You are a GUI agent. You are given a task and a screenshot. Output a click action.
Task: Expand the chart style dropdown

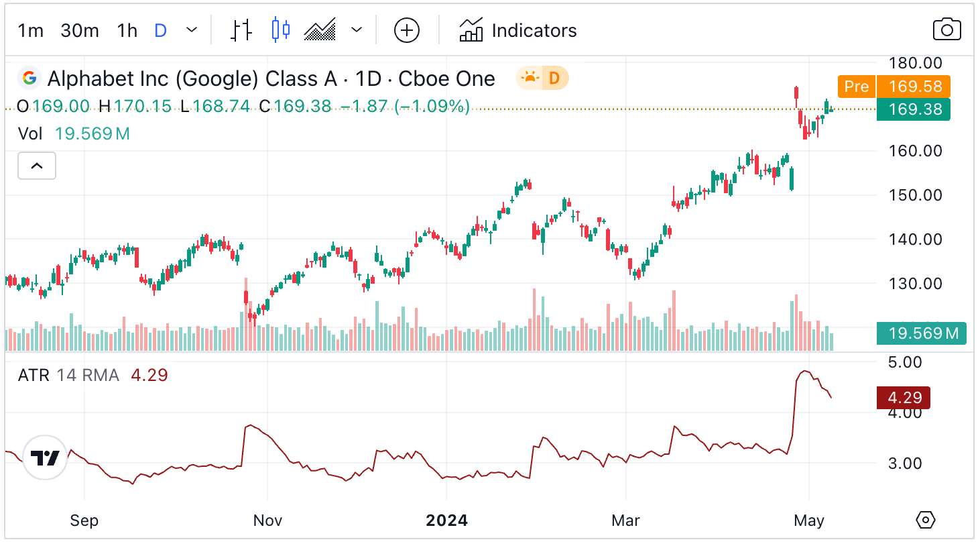tap(357, 30)
